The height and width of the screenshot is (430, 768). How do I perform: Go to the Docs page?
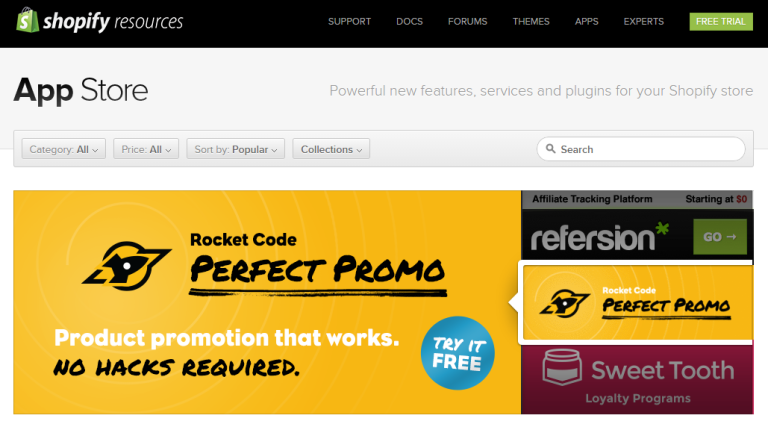pos(409,21)
